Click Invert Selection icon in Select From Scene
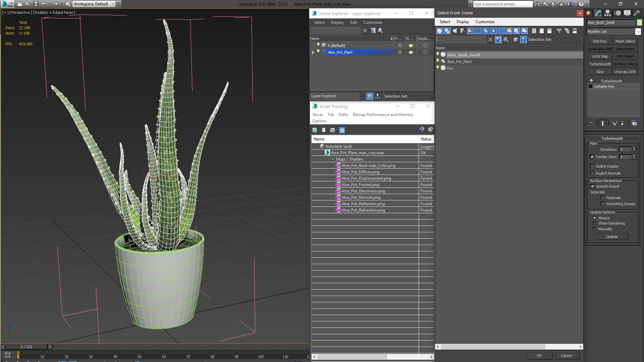The image size is (644, 362). coord(549,31)
